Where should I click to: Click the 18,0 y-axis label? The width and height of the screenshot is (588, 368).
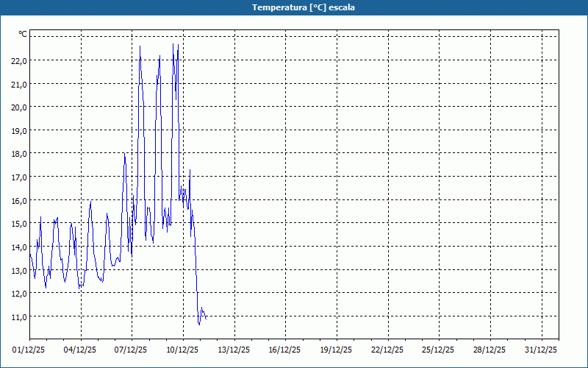click(x=19, y=153)
